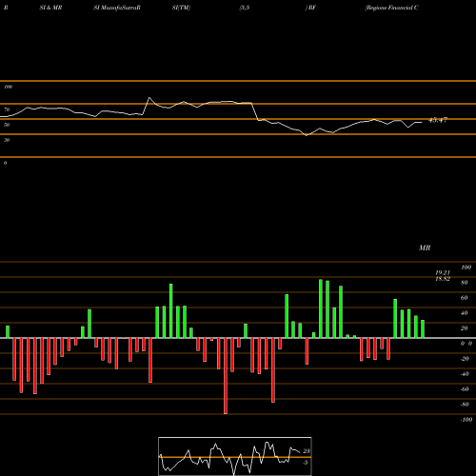Image resolution: width=476 pixels, height=476 pixels.
Task: Click the tallest red MR bar near -100
Action: [x=226, y=376]
